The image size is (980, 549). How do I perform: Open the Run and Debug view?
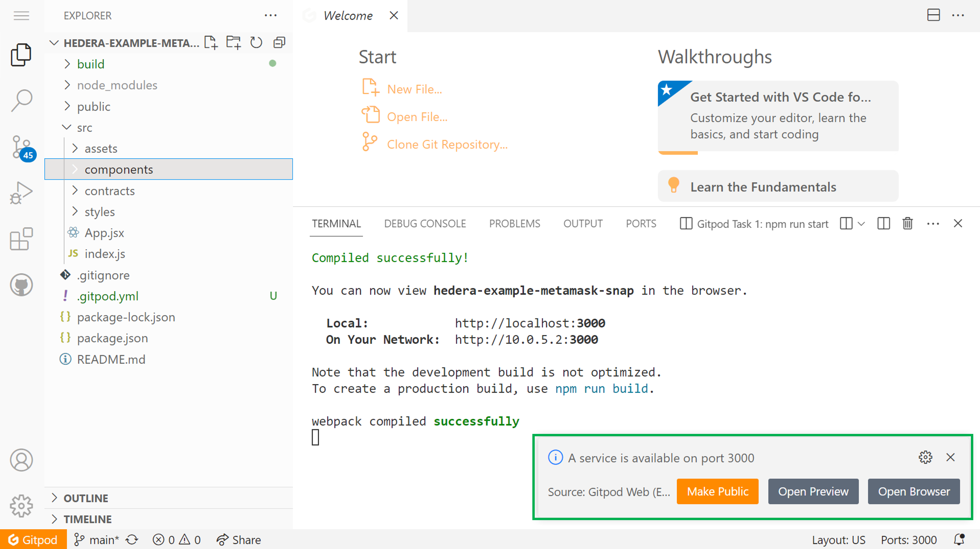(x=21, y=193)
